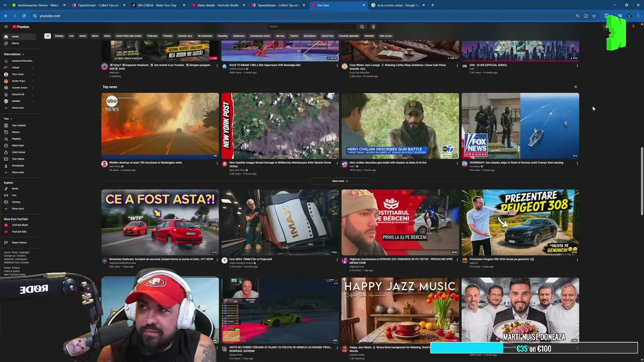This screenshot has height=362, width=644.
Task: Select the Smooth Jazz filter chip
Action: tap(185, 36)
